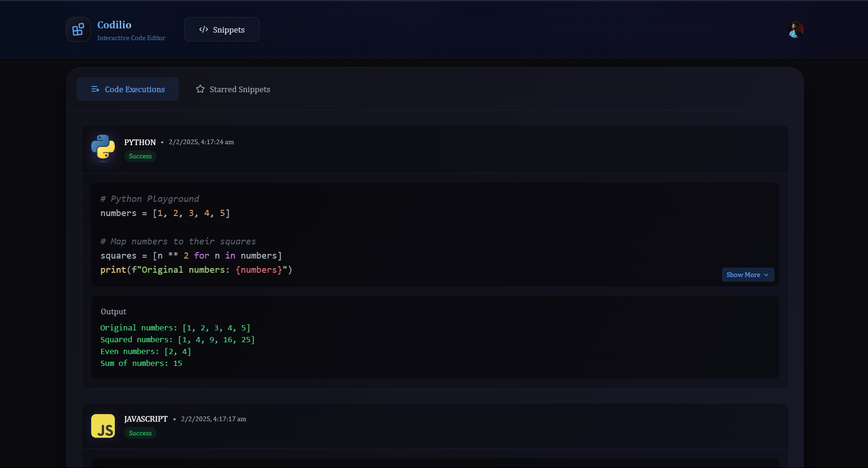This screenshot has height=468, width=868.
Task: Click the star icon next to Starred Snippets
Action: pos(200,89)
